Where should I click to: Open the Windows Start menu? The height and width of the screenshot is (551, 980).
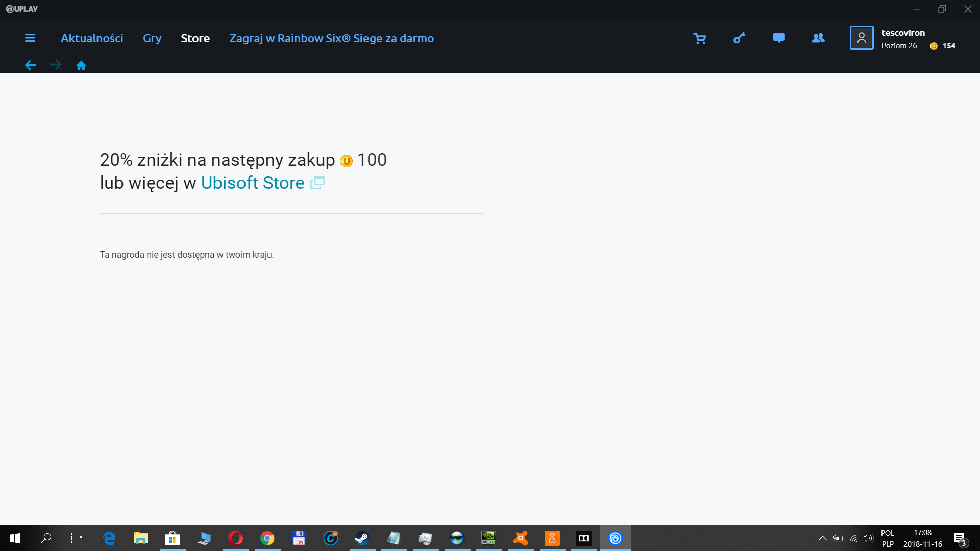click(15, 538)
